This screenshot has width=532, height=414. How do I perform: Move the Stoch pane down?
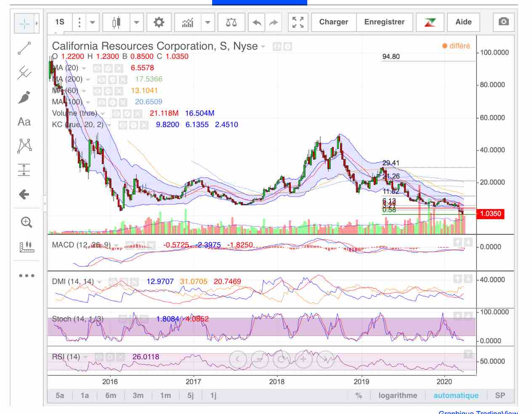coord(468,316)
